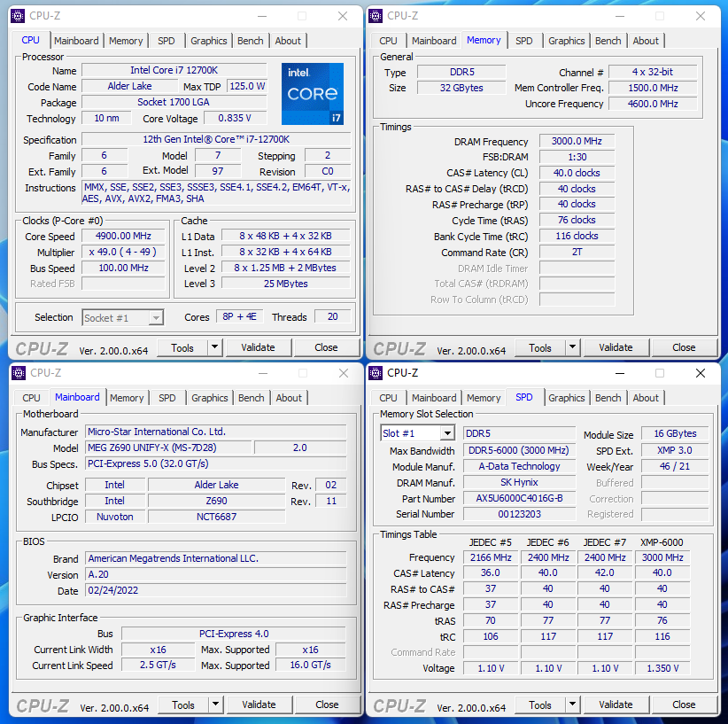Click the CPU-Z app icon in the Memory window title bar
The height and width of the screenshot is (724, 728).
[376, 16]
